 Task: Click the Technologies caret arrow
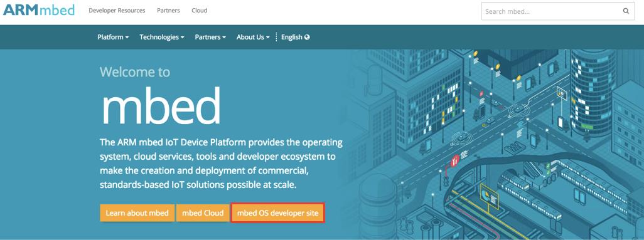click(x=183, y=38)
